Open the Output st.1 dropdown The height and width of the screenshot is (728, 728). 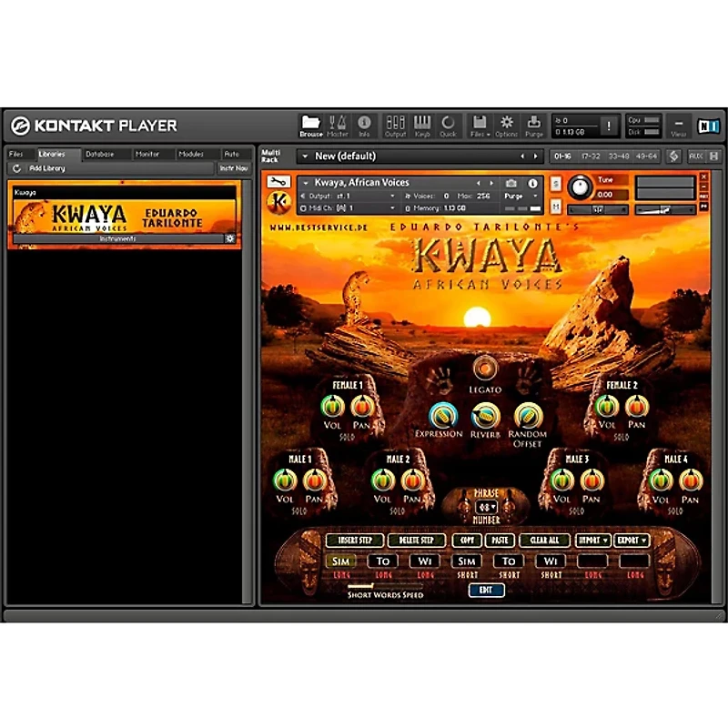click(x=348, y=196)
